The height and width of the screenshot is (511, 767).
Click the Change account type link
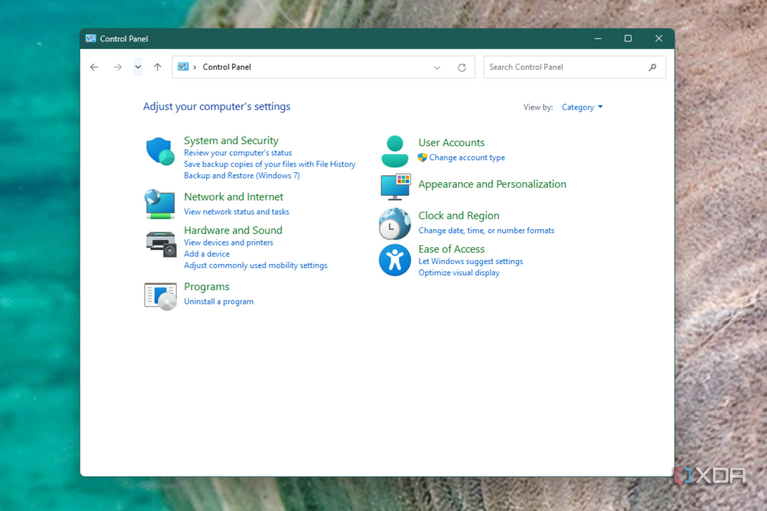pos(467,157)
